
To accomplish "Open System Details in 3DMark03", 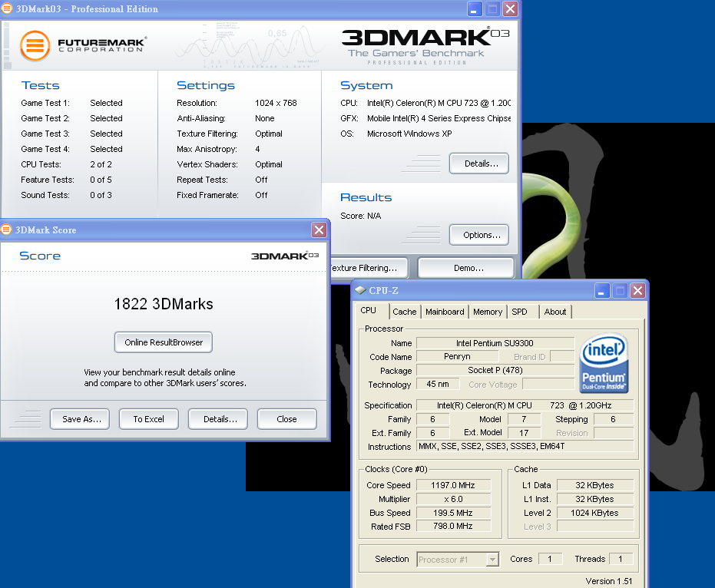I will point(479,164).
